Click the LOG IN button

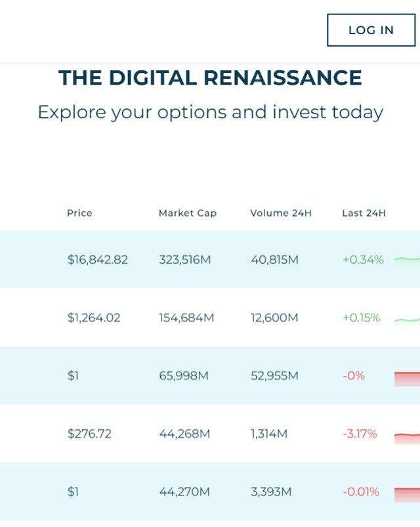point(371,30)
